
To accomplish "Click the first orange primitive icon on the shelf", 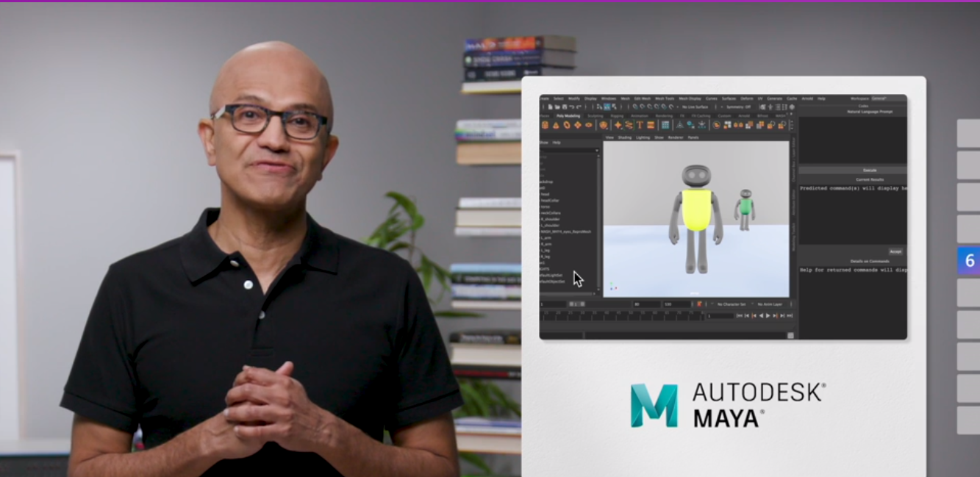I will (x=546, y=125).
